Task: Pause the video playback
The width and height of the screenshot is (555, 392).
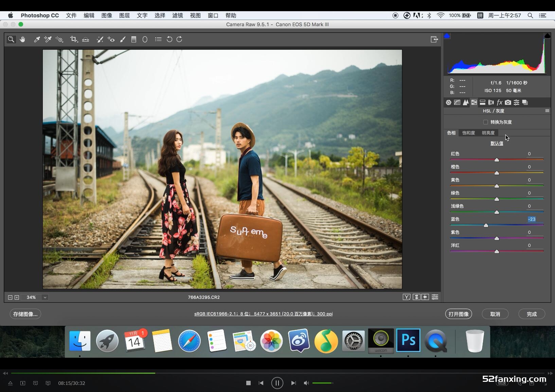Action: [x=277, y=383]
